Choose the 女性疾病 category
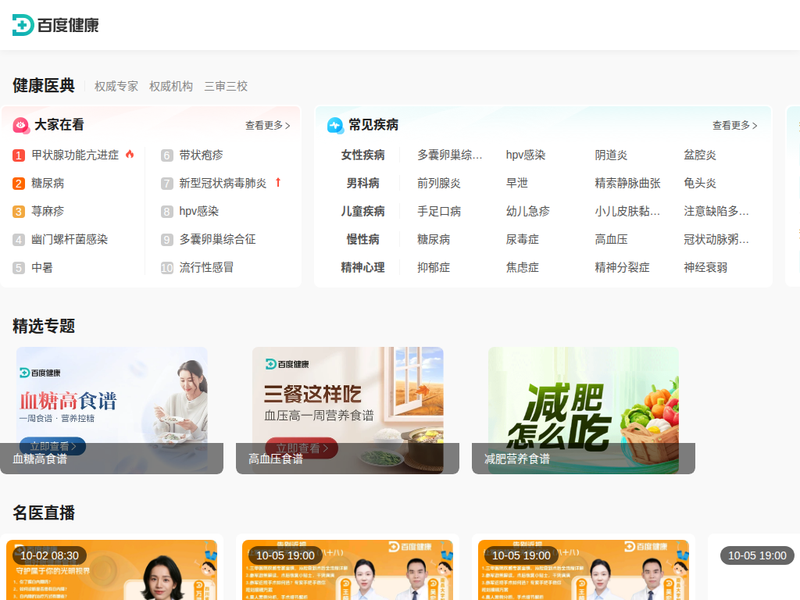The width and height of the screenshot is (800, 600). pyautogui.click(x=363, y=155)
